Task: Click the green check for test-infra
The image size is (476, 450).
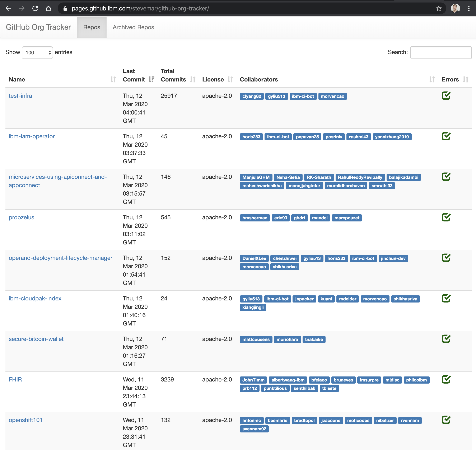Action: [446, 96]
